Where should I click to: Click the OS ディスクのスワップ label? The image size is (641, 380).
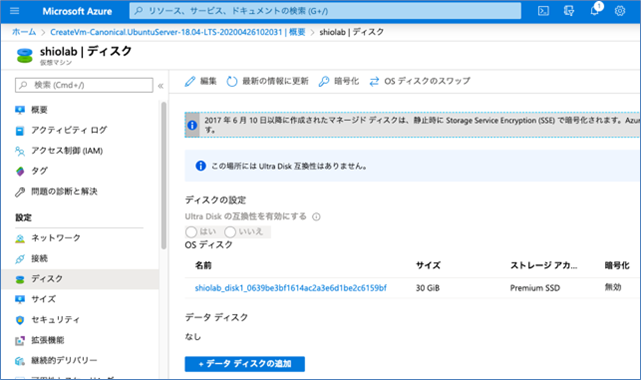tap(427, 81)
